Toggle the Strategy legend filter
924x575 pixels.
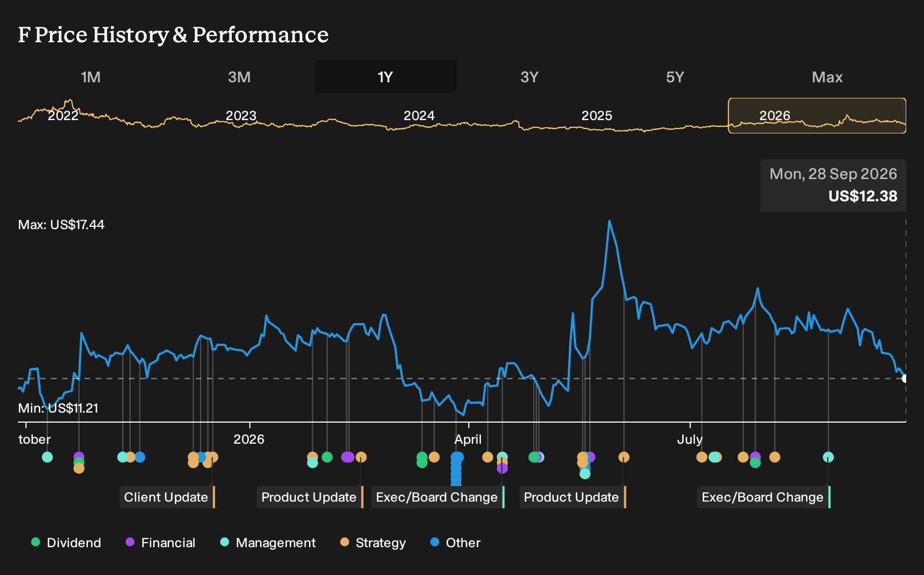click(x=373, y=542)
